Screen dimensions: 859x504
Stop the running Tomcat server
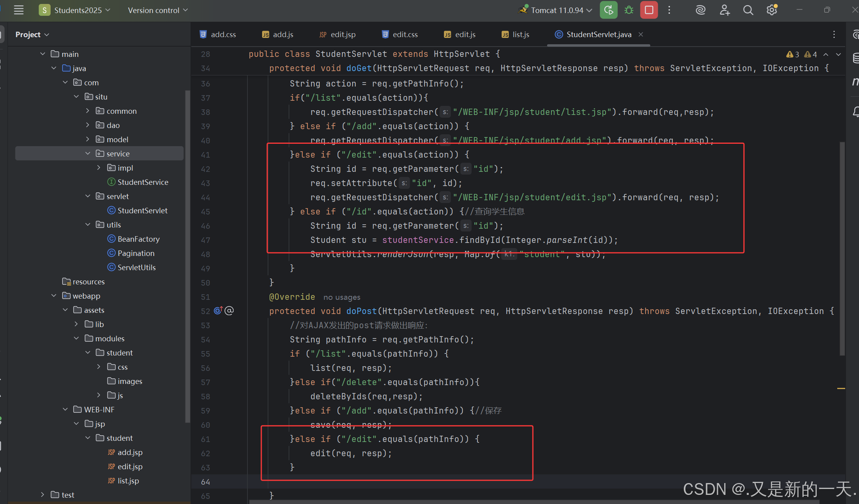click(649, 10)
